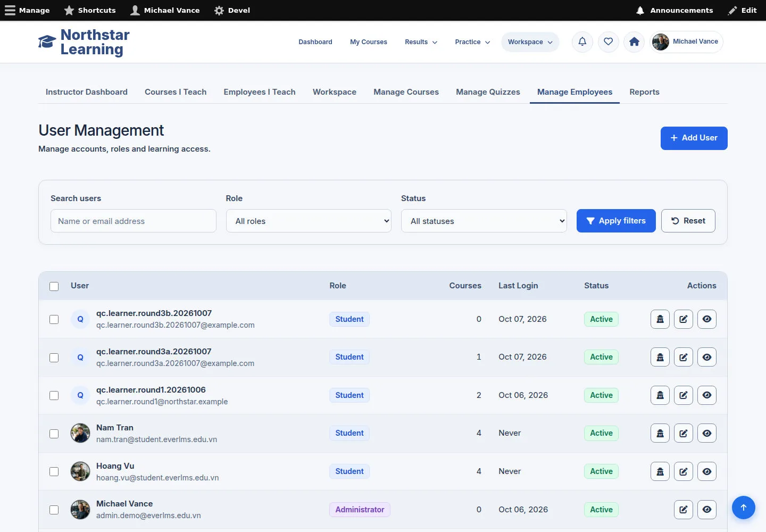Image resolution: width=766 pixels, height=532 pixels.
Task: Click Michael Vance in the admin bar
Action: 165,10
